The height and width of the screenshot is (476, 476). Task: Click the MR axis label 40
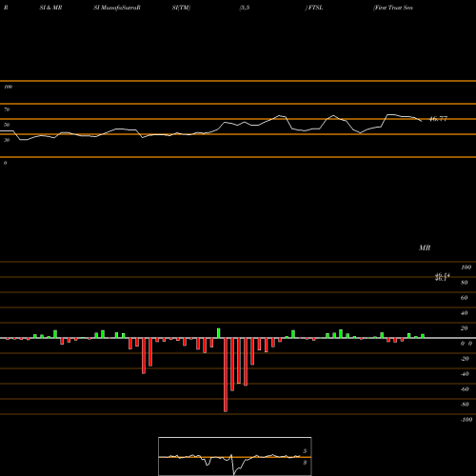pyautogui.click(x=465, y=313)
